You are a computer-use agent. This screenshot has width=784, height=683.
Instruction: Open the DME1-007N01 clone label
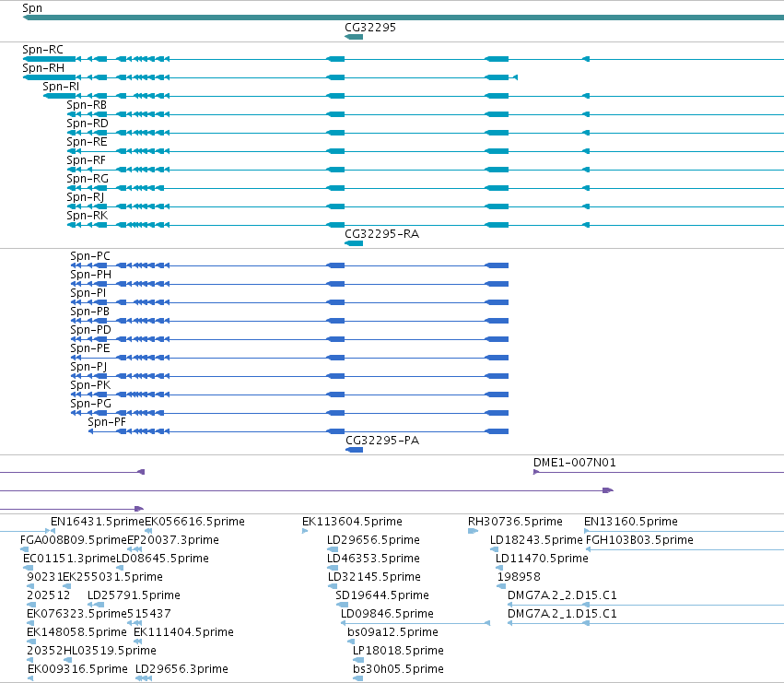point(575,463)
